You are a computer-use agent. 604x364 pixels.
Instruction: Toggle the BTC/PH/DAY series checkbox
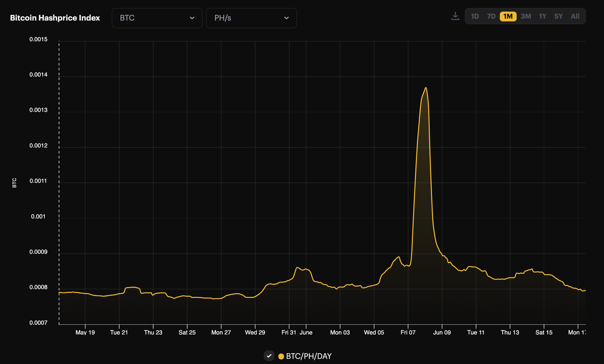pos(269,356)
